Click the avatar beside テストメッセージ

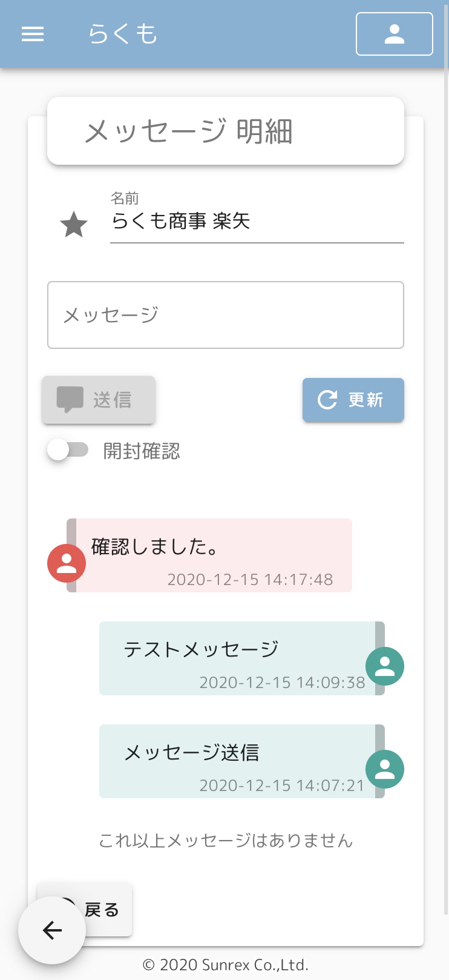coord(385,666)
